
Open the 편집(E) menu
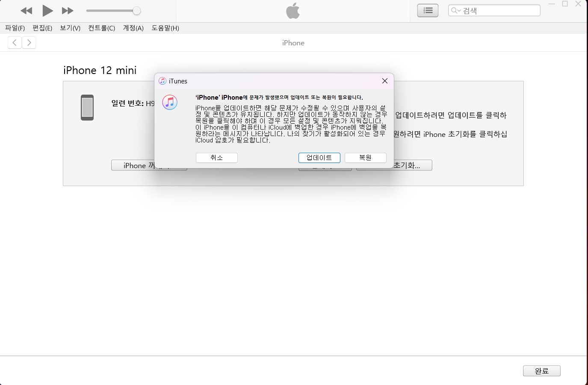[42, 28]
